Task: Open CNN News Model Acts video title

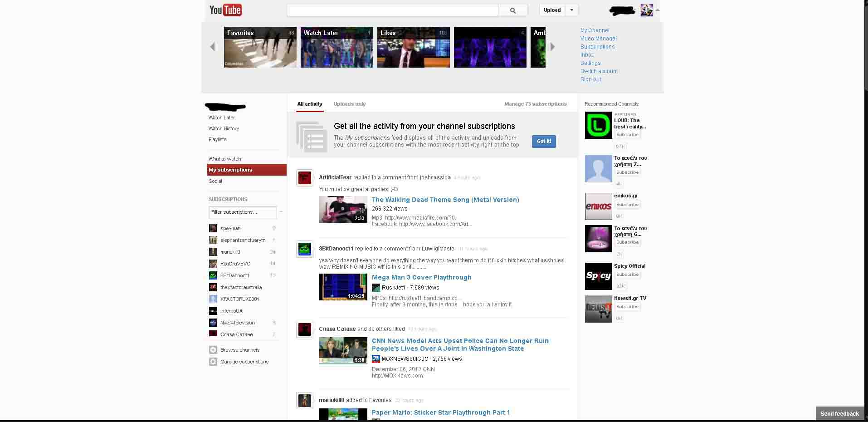Action: click(460, 345)
